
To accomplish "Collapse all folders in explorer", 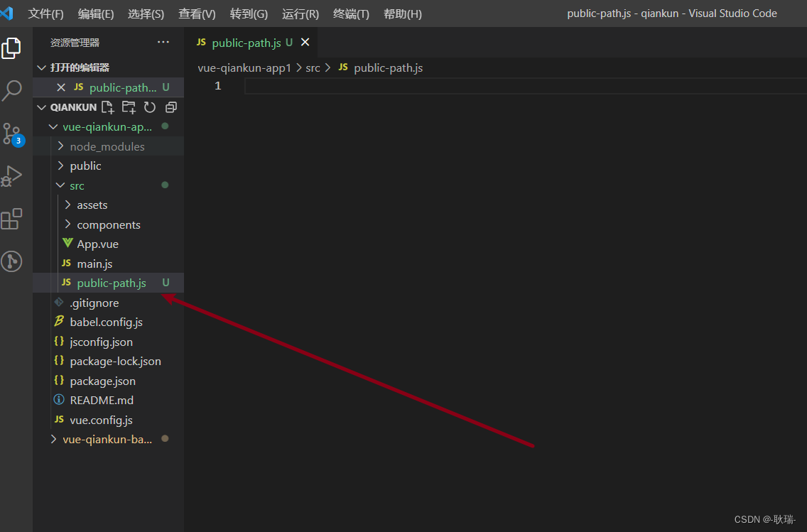I will click(x=171, y=107).
